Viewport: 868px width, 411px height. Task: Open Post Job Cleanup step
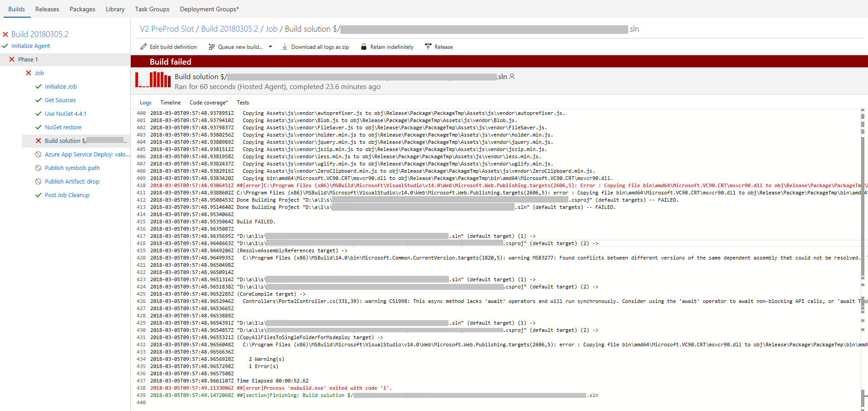tap(67, 195)
